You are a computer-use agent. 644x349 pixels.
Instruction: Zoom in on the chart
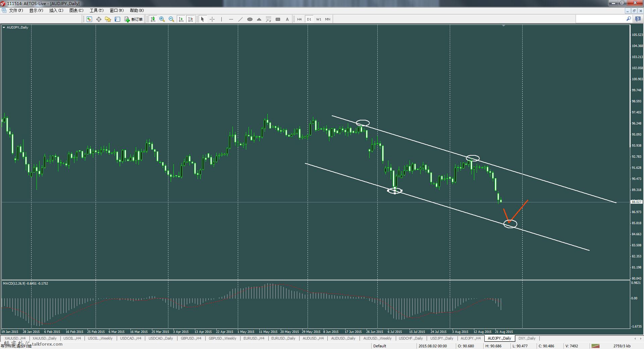tap(162, 19)
